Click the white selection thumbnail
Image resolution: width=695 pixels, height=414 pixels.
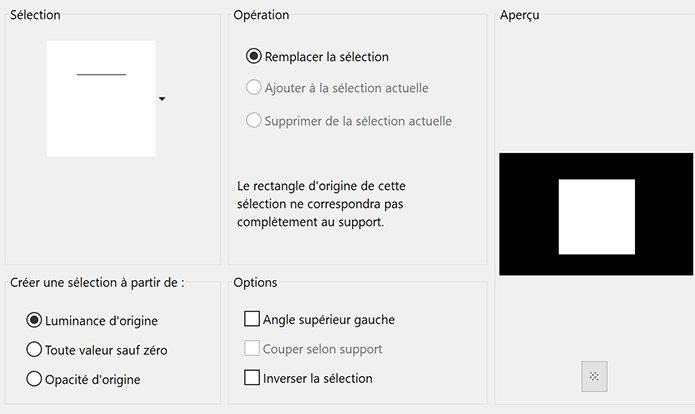[100, 115]
